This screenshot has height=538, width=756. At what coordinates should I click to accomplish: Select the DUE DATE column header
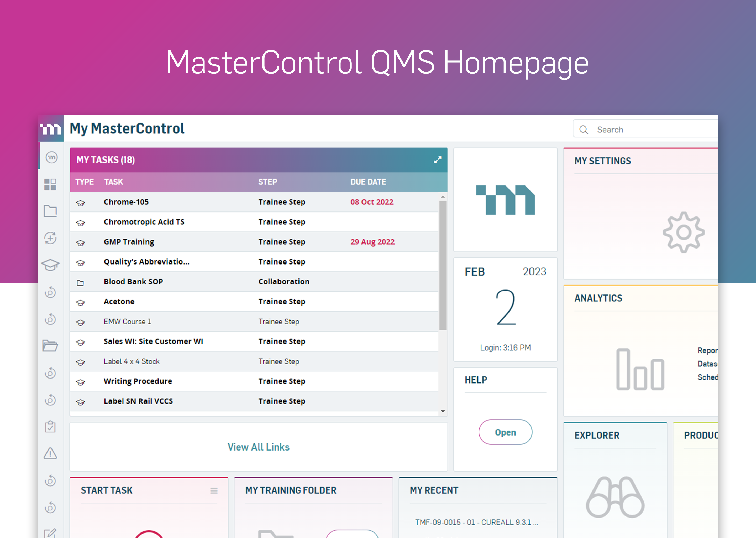click(x=368, y=182)
